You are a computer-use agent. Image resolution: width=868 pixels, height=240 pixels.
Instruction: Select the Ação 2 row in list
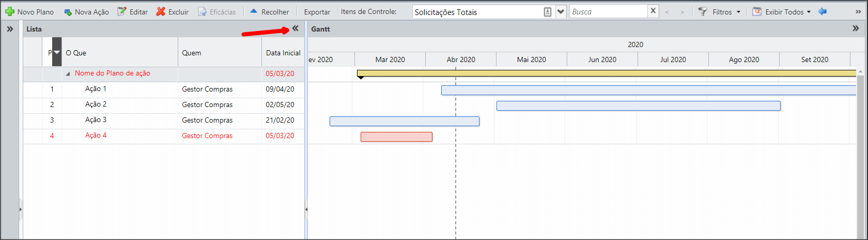(x=164, y=104)
